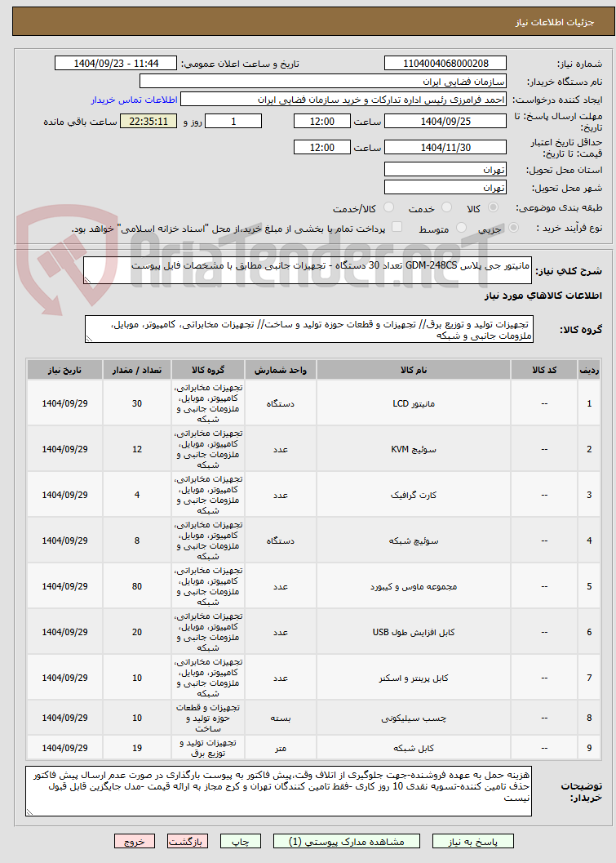Open اطلاعات تماس خریدار link
The width and height of the screenshot is (616, 863).
(x=134, y=100)
